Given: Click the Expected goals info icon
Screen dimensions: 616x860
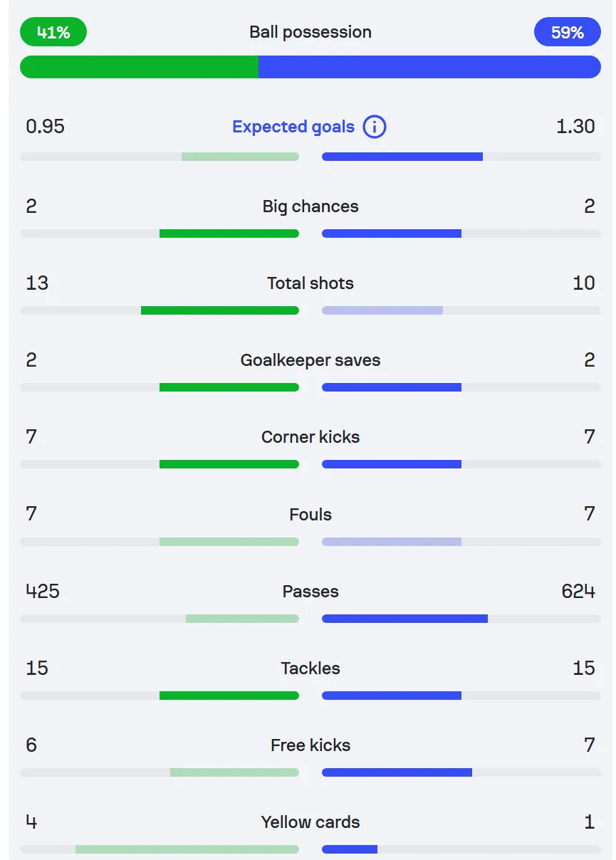Looking at the screenshot, I should pos(375,127).
